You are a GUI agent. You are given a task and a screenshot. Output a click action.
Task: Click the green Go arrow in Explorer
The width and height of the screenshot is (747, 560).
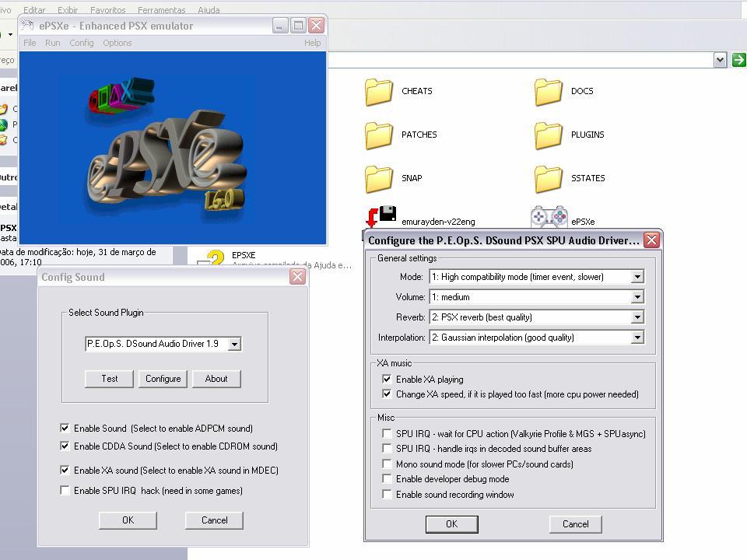(x=738, y=60)
